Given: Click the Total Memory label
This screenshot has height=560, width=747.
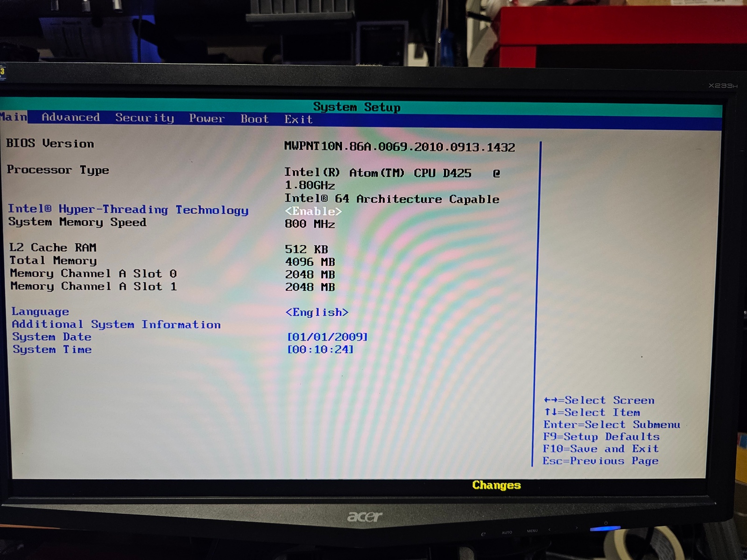Looking at the screenshot, I should (53, 260).
